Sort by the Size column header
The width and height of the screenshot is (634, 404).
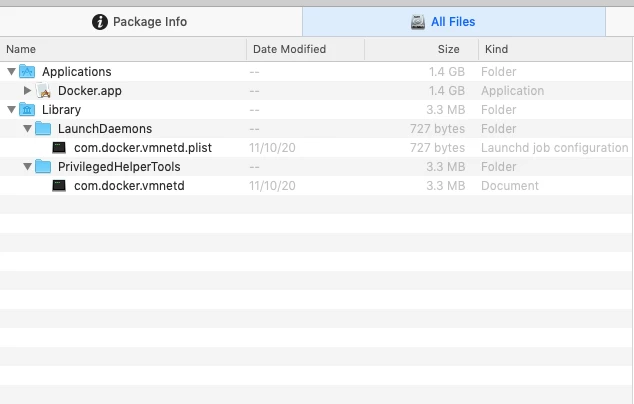422,49
